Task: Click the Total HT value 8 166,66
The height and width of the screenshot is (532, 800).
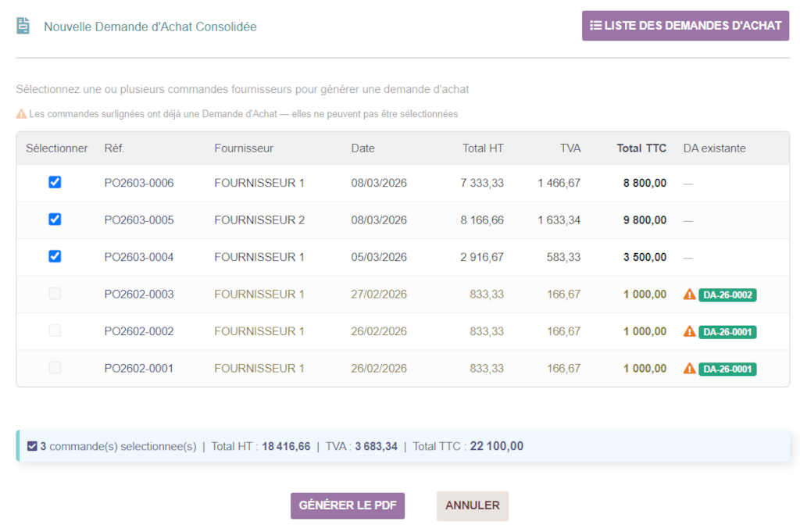Action: (x=481, y=220)
